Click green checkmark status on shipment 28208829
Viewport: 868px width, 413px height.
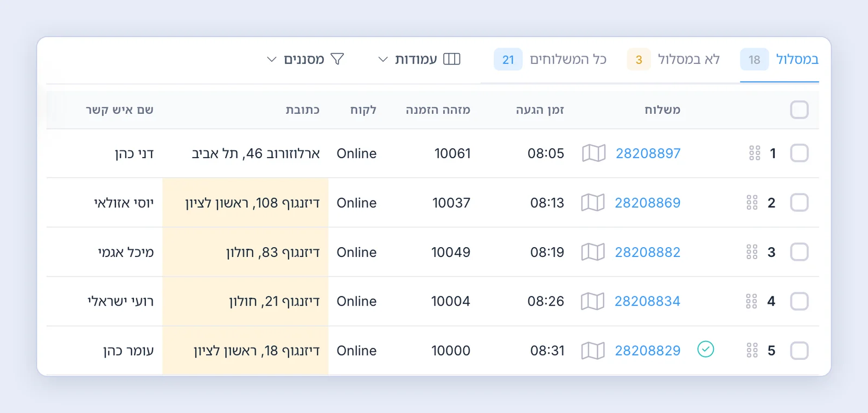[x=705, y=350]
